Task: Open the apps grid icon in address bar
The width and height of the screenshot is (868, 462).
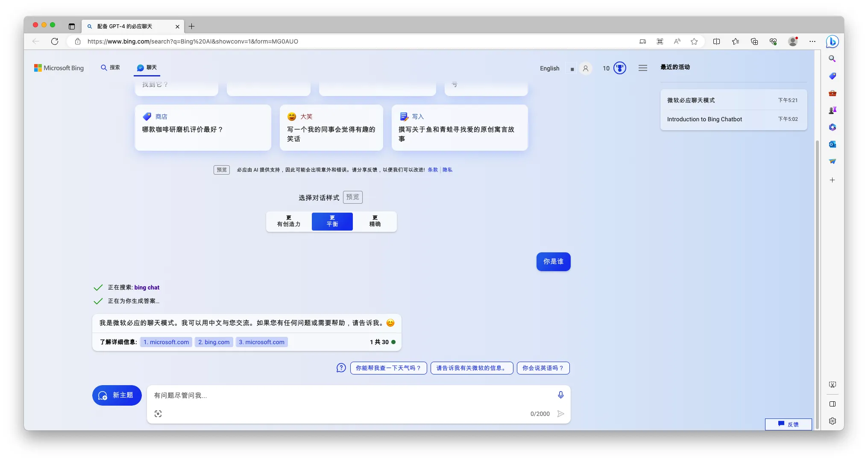Action: tap(660, 41)
